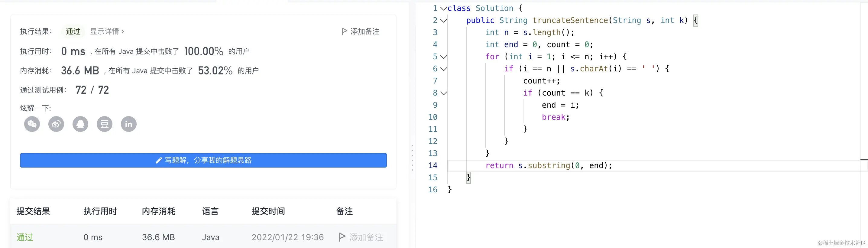The image size is (868, 248).
Task: Open 显示详情 details link
Action: click(x=107, y=31)
